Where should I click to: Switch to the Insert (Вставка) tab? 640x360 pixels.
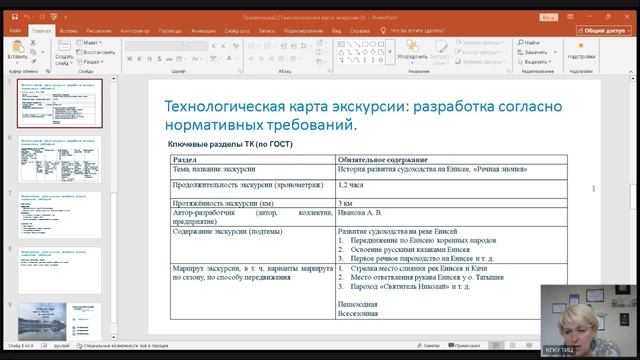68,31
